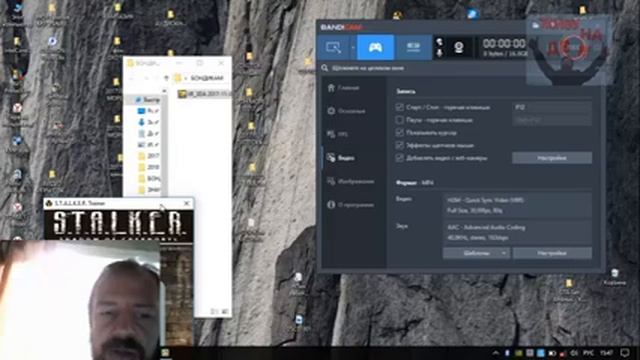Image resolution: width=640 pixels, height=360 pixels.
Task: Toggle mouse cursor icon in Bandicam toolbar
Action: pos(440,42)
